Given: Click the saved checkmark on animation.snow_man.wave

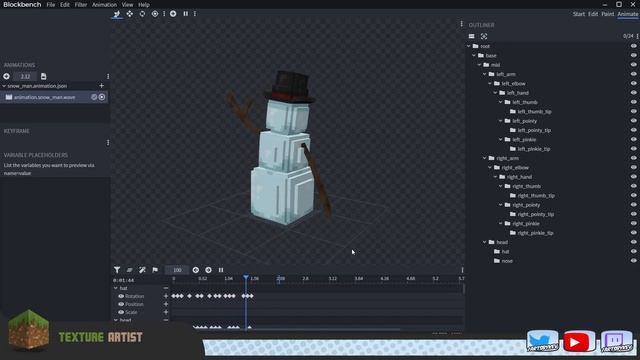Looking at the screenshot, I should pos(94,97).
